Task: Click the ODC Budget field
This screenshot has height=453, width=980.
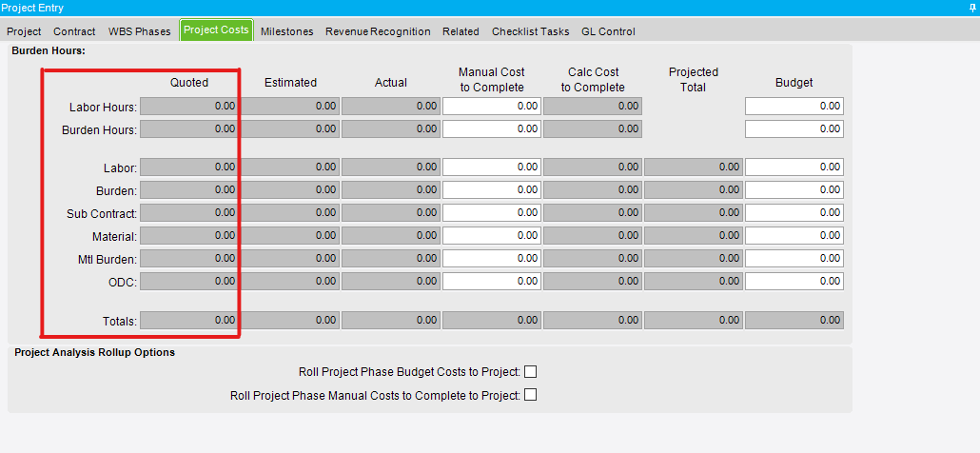Action: click(794, 281)
